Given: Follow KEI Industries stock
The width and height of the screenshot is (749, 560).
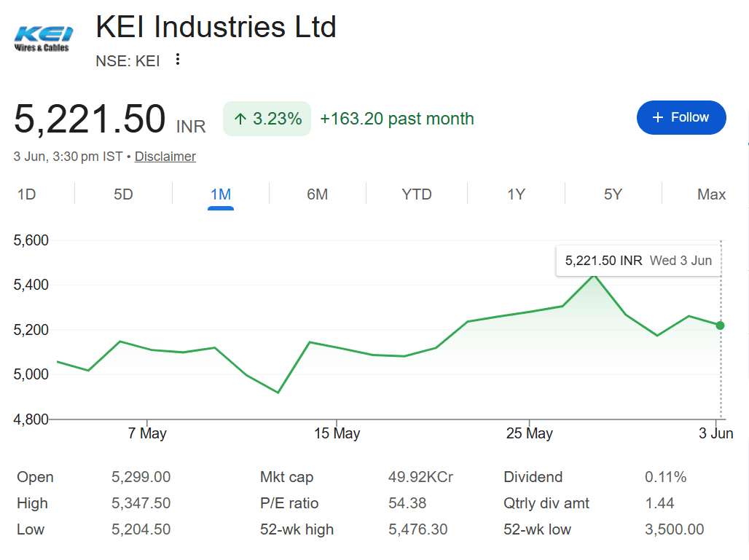Looking at the screenshot, I should click(681, 117).
